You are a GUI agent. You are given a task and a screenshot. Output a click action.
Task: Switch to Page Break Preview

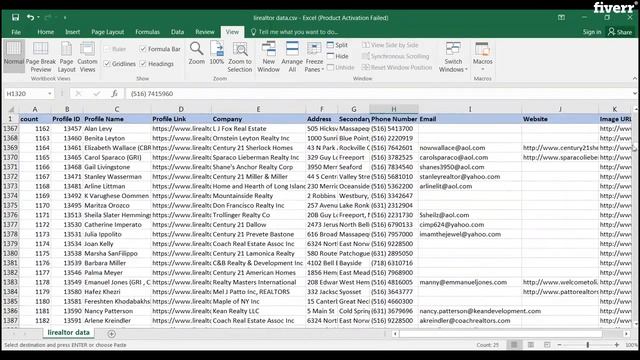pos(40,57)
